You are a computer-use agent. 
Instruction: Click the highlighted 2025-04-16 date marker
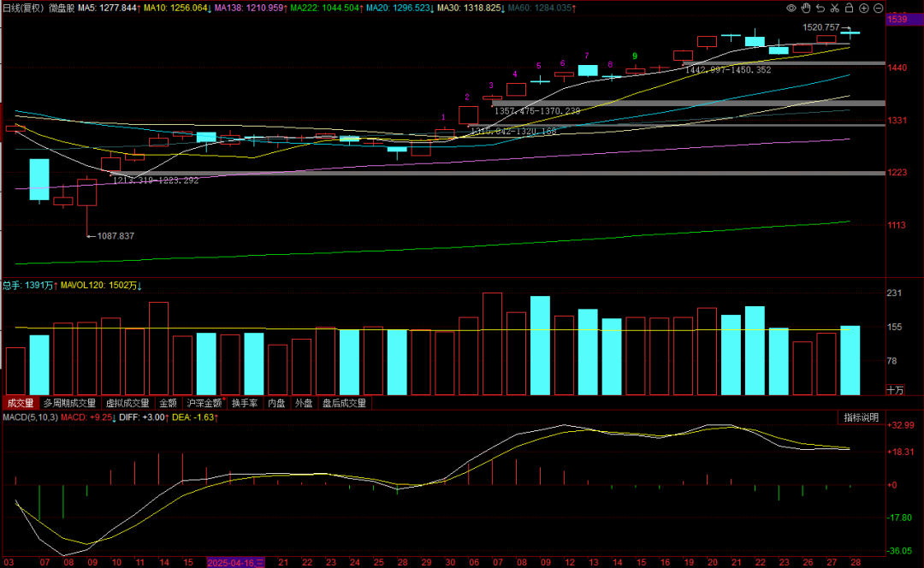coord(235,563)
